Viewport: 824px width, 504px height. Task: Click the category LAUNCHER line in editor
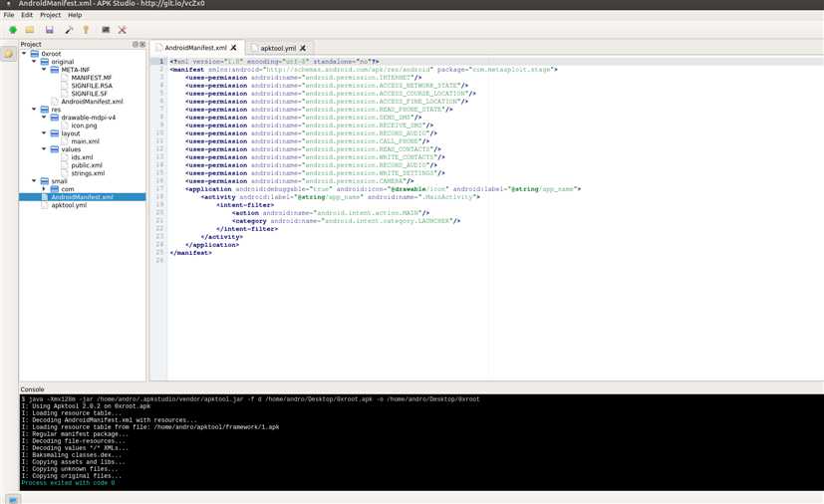click(347, 221)
